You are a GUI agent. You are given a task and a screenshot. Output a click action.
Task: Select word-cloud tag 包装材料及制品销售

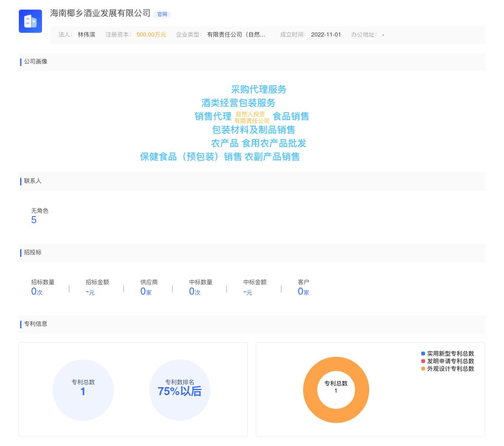click(x=254, y=130)
